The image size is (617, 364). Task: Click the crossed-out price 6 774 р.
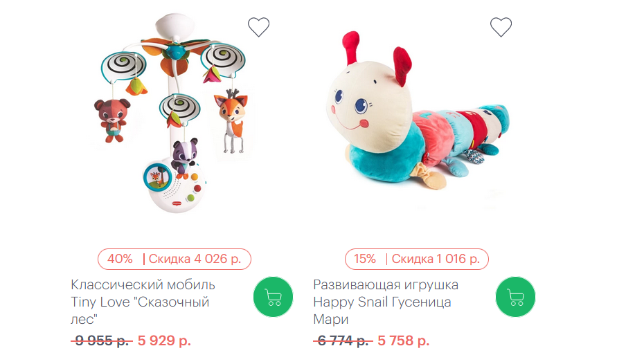[x=343, y=340]
